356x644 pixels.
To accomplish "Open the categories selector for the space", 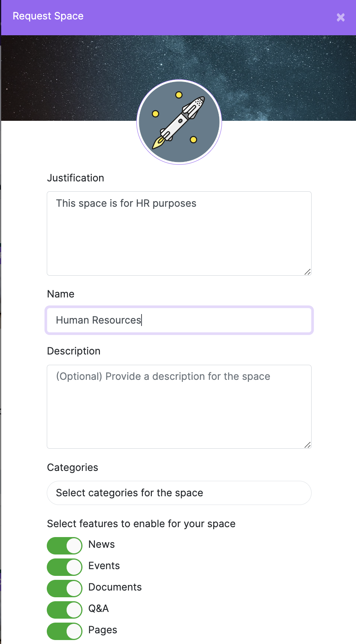I will pos(179,493).
